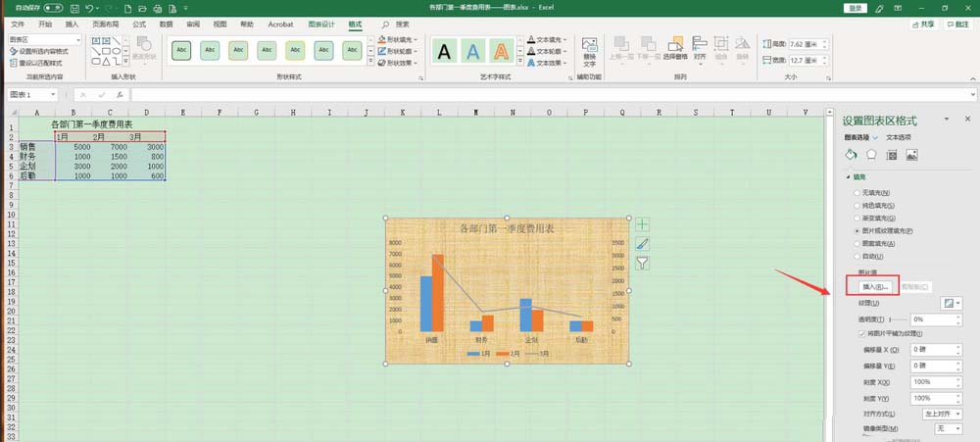Open the 对齐方式 alignment dropdown
The width and height of the screenshot is (980, 442).
tap(943, 414)
